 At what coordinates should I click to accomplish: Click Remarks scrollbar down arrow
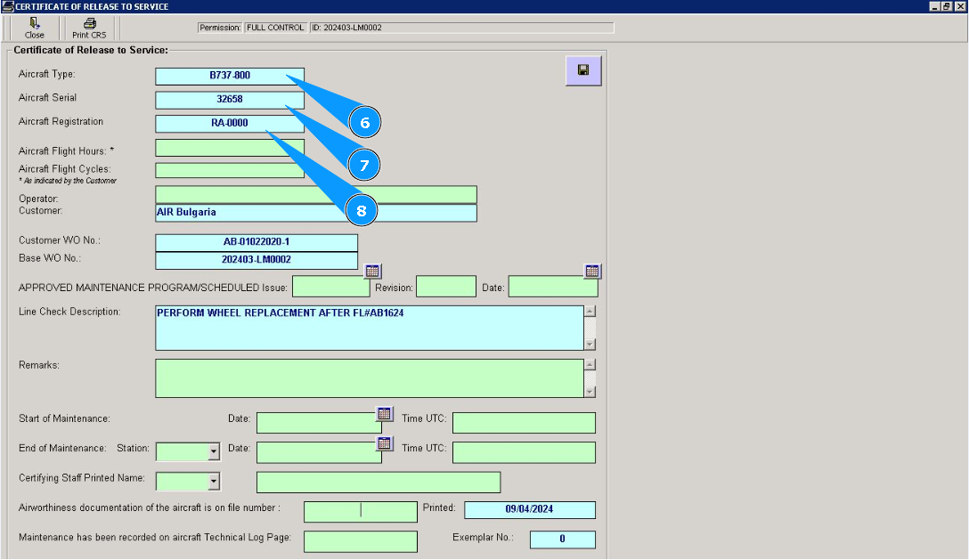coord(590,391)
